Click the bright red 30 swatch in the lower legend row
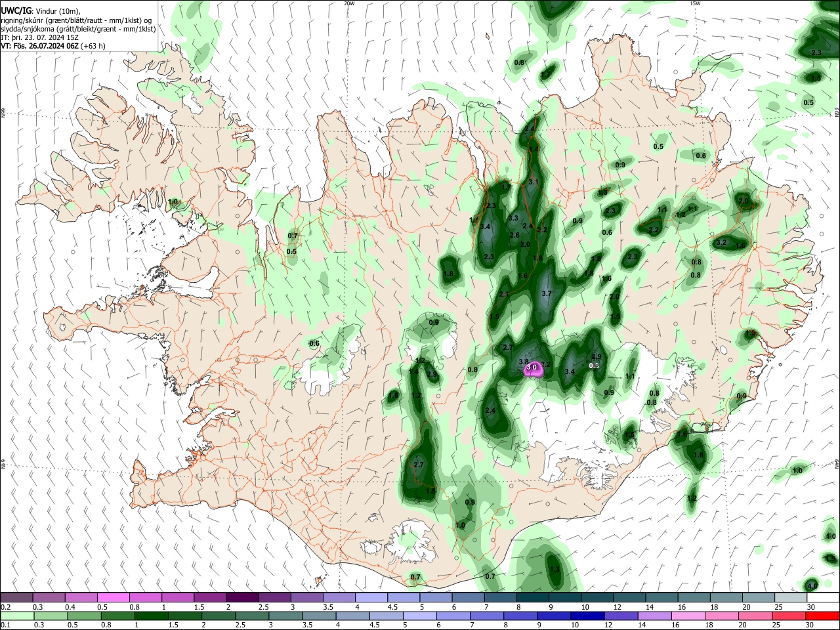840x630 pixels. [x=821, y=616]
